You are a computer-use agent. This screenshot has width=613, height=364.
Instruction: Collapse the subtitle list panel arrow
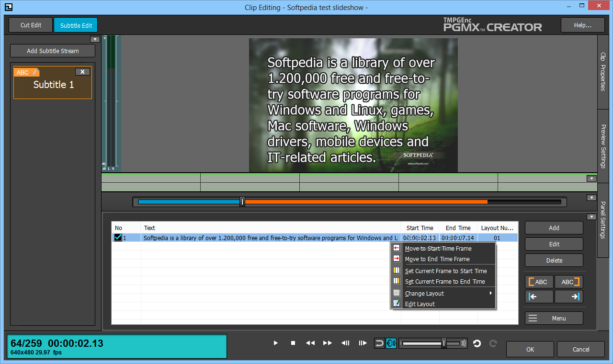pos(591,217)
